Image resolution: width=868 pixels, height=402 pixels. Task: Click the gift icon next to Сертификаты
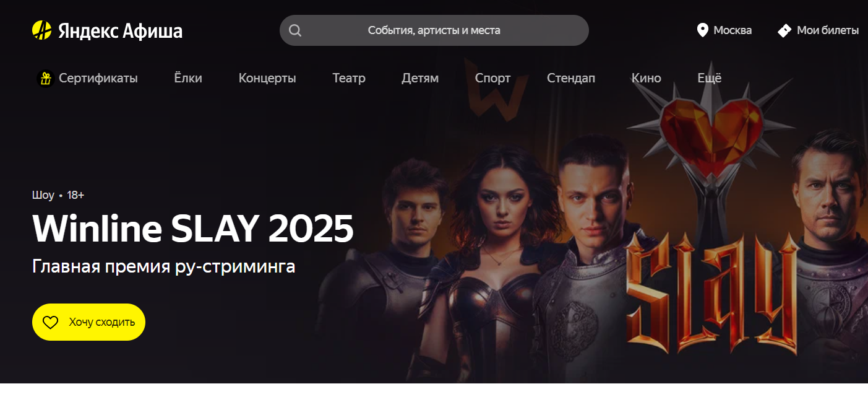pos(45,79)
